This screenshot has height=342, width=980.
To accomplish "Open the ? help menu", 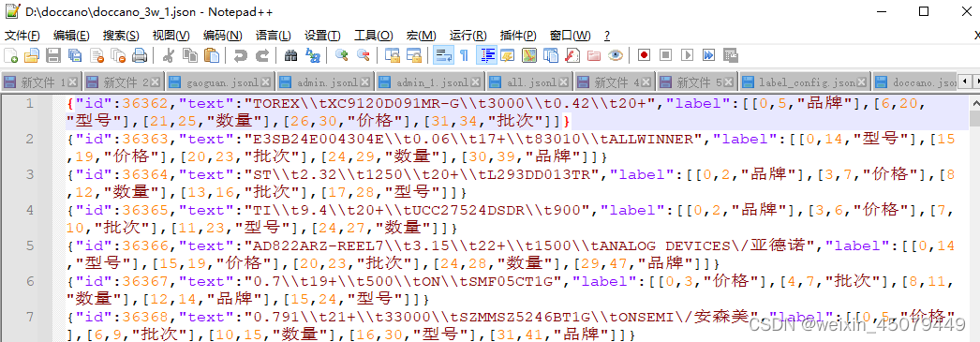I will coord(607,36).
